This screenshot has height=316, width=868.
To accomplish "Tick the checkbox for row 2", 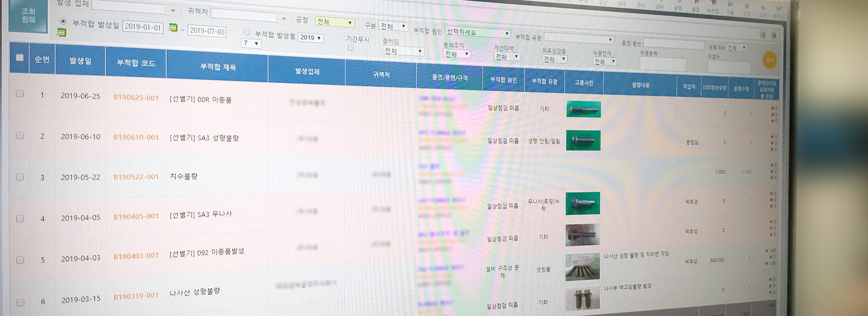I will click(20, 135).
